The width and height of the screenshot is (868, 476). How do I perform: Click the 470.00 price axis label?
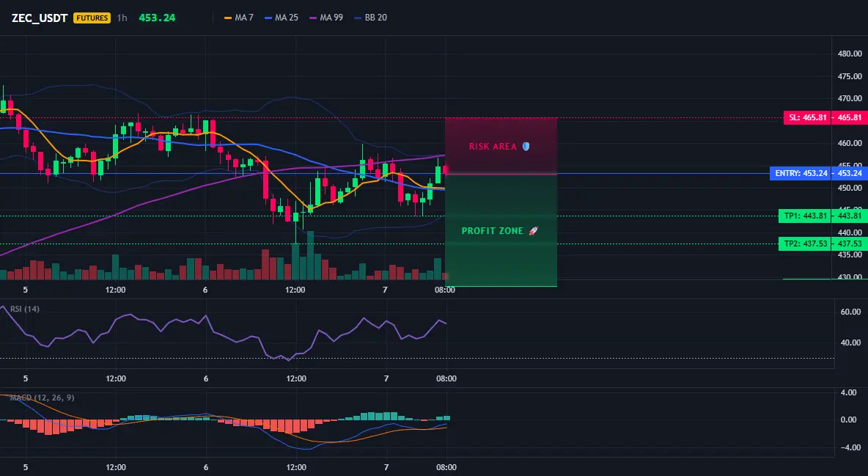tap(850, 98)
